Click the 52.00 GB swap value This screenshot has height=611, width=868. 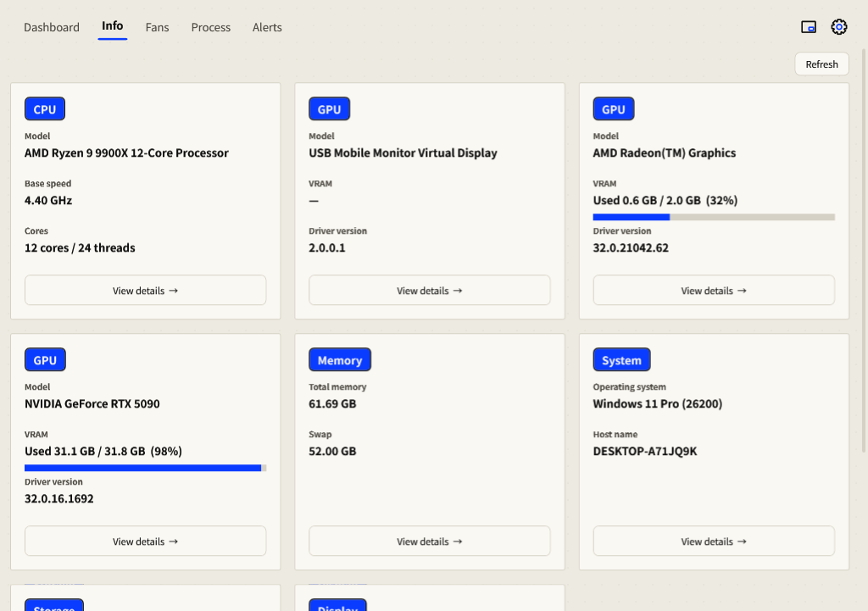coord(332,451)
